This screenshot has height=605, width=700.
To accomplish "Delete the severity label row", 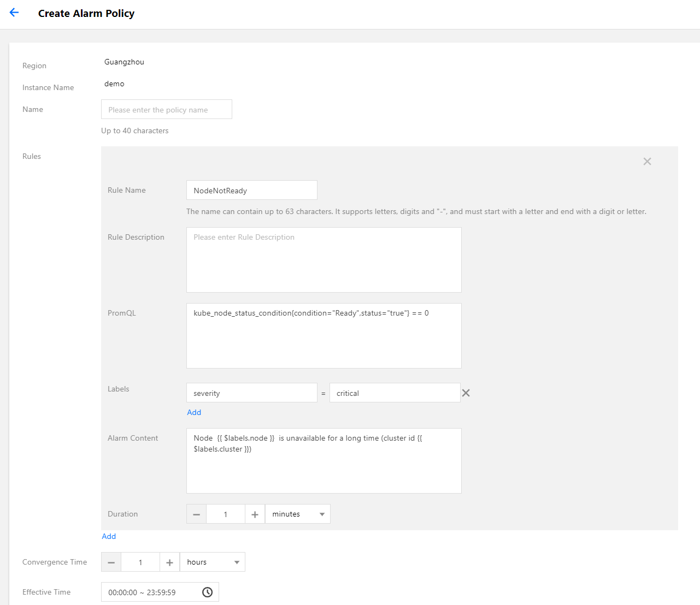I will tap(466, 393).
